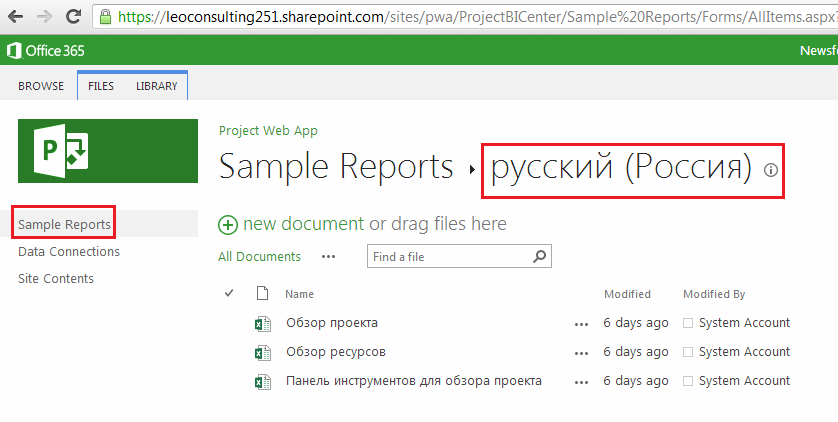The height and width of the screenshot is (422, 838).
Task: Open ellipsis menu for Обзор проекта
Action: 581,324
